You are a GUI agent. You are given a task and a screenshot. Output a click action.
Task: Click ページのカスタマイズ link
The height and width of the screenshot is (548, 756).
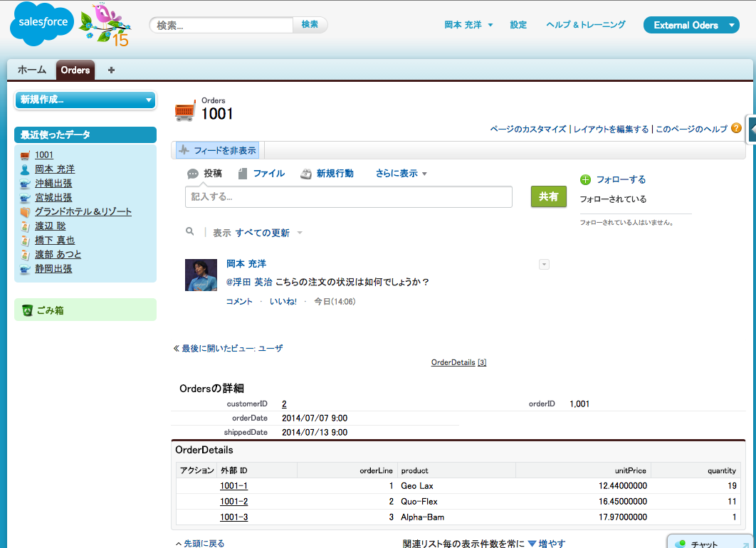pos(528,129)
